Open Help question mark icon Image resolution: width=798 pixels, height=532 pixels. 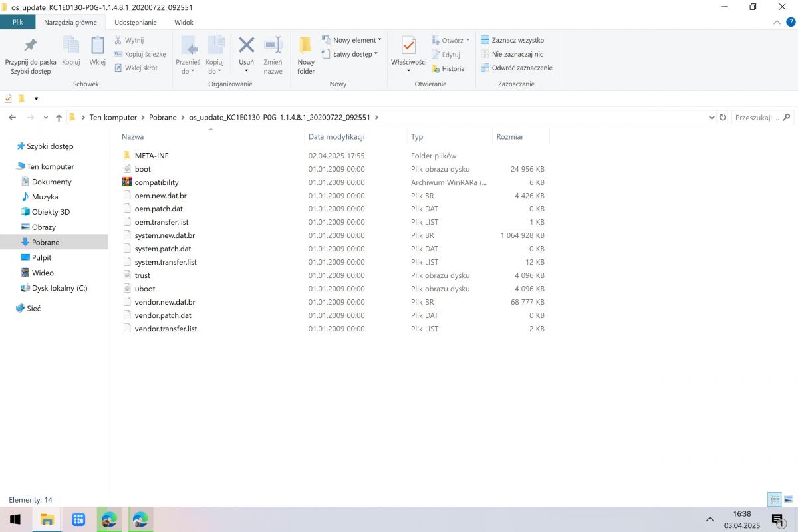(x=790, y=22)
